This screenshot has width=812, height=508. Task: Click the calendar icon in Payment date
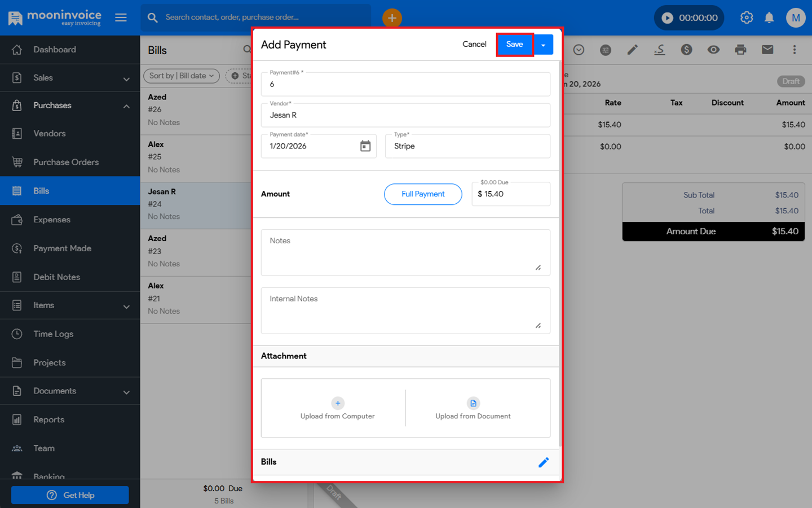(x=365, y=146)
